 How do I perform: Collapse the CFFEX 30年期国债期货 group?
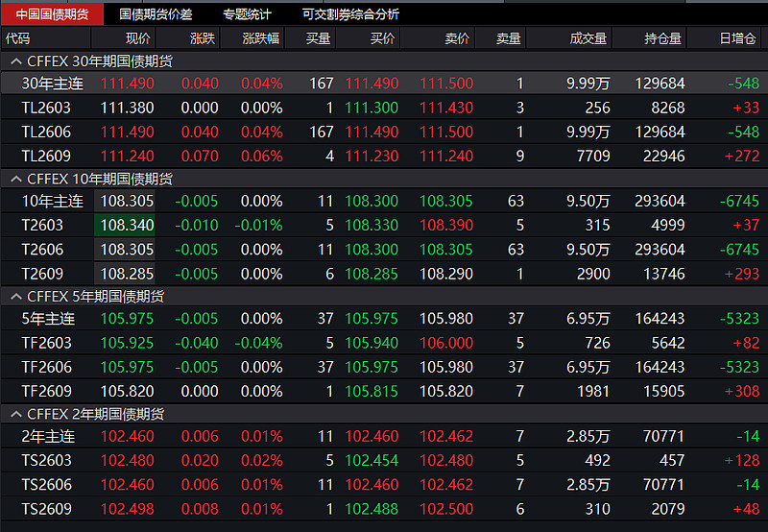(16, 61)
